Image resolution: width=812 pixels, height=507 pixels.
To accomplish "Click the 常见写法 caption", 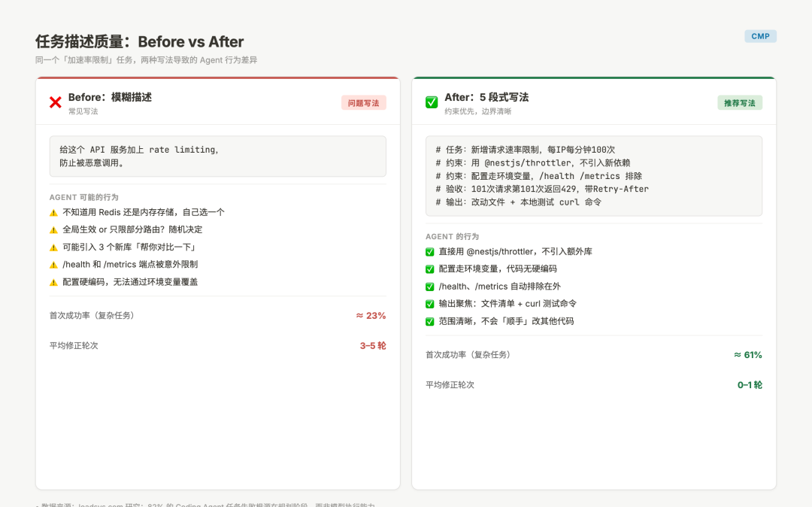I will [83, 111].
